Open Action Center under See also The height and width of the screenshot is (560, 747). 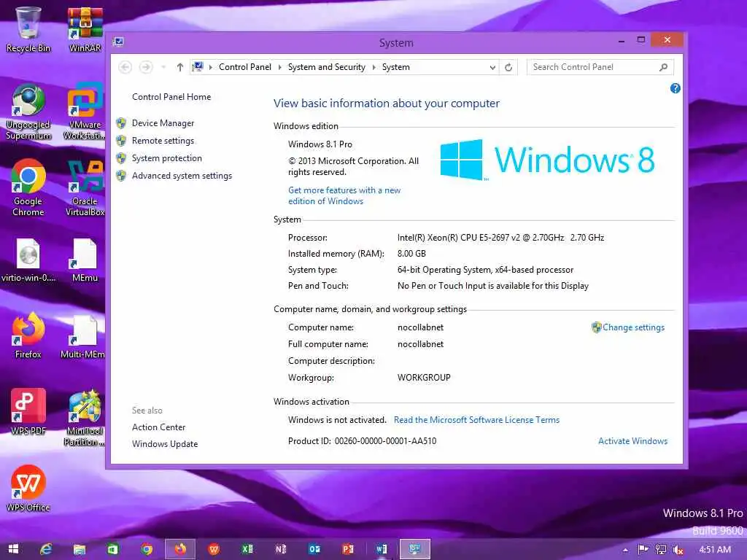pos(158,427)
